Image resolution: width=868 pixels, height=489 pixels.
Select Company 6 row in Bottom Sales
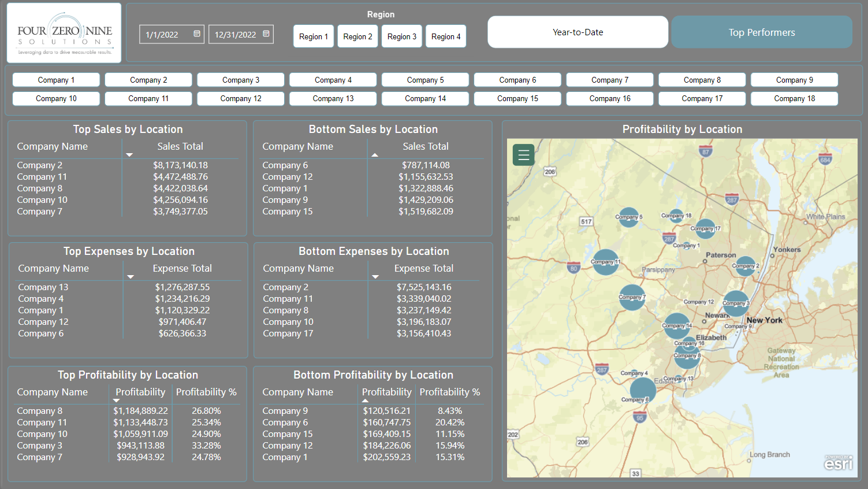[372, 165]
